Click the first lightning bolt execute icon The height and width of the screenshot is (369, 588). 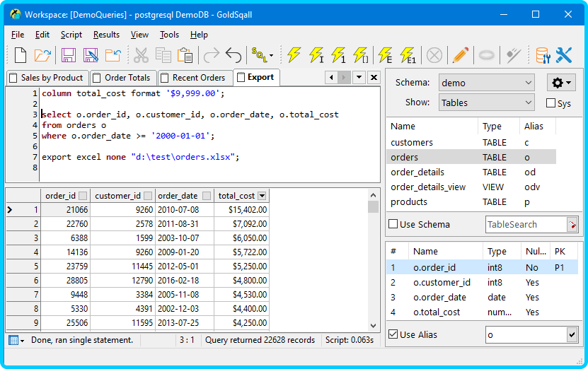(x=294, y=55)
